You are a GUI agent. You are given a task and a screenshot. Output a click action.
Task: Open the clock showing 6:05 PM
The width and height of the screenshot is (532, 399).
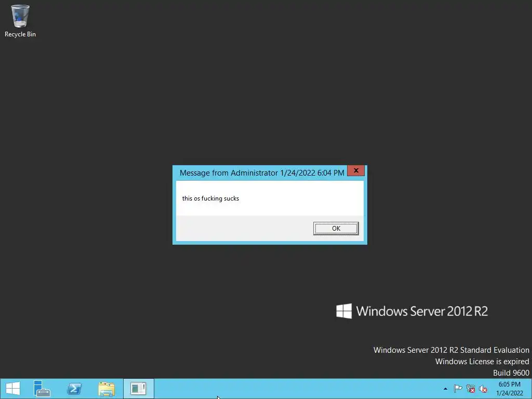coord(509,389)
